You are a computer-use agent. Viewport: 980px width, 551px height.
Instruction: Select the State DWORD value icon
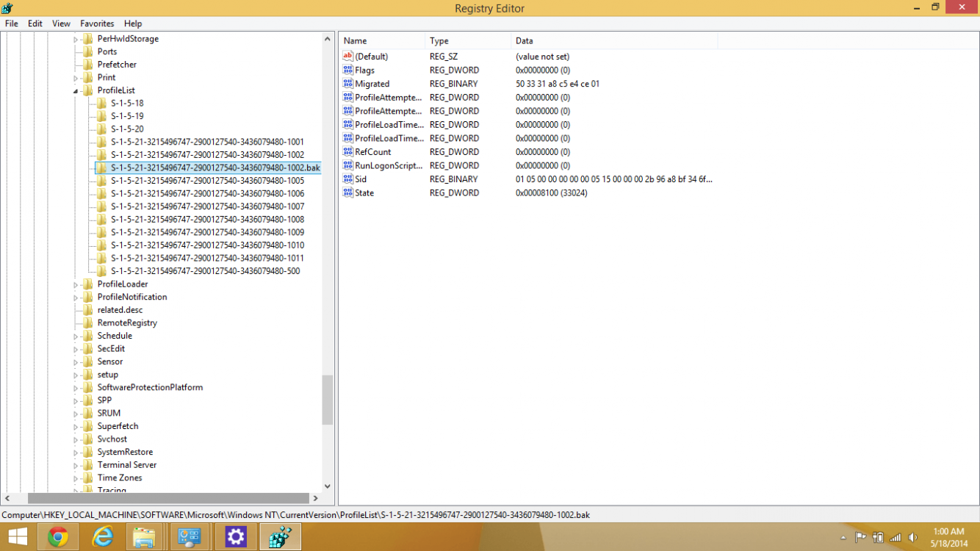(348, 193)
